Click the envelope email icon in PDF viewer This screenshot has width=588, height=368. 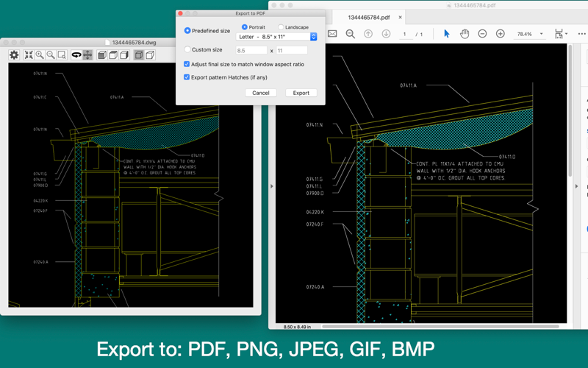pos(332,34)
